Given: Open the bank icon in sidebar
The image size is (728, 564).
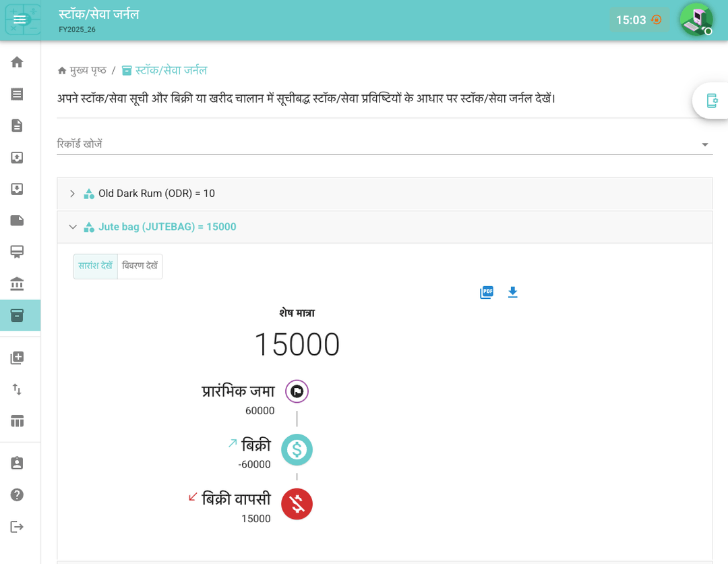Looking at the screenshot, I should (x=17, y=284).
